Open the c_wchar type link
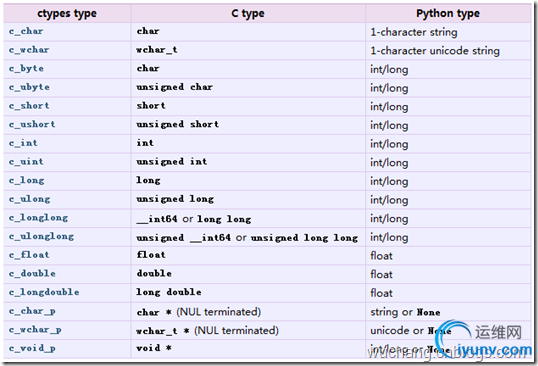Image resolution: width=538 pixels, height=366 pixels. pos(29,50)
